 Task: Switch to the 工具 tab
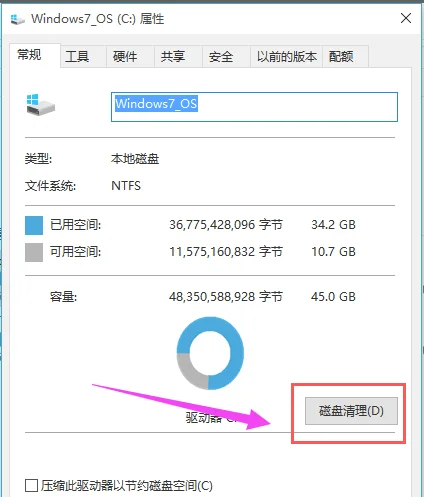tap(83, 56)
